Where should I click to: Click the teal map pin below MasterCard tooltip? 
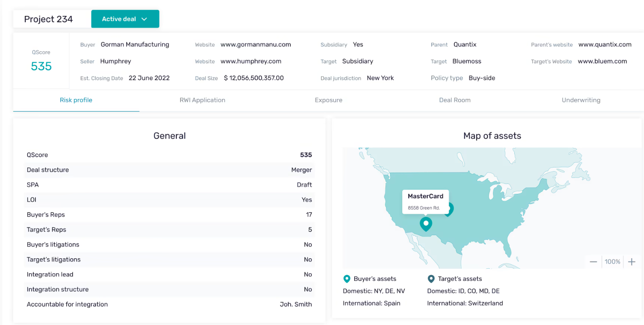(x=425, y=224)
